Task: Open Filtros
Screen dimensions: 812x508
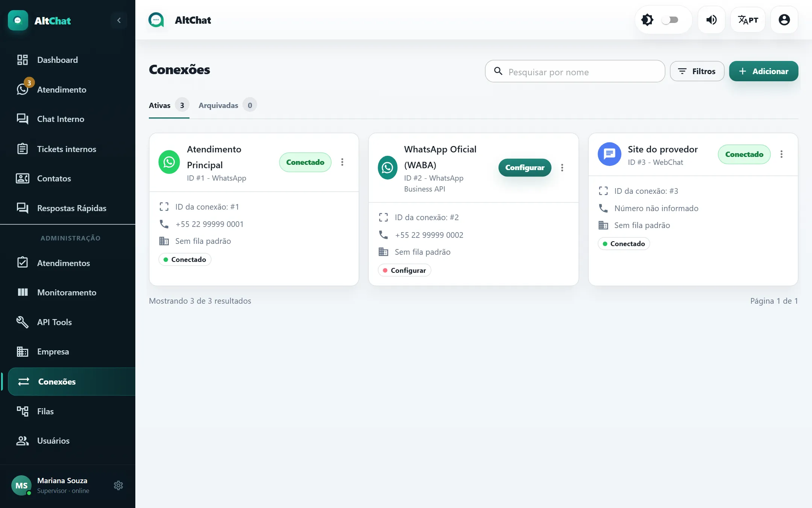Action: [697, 71]
